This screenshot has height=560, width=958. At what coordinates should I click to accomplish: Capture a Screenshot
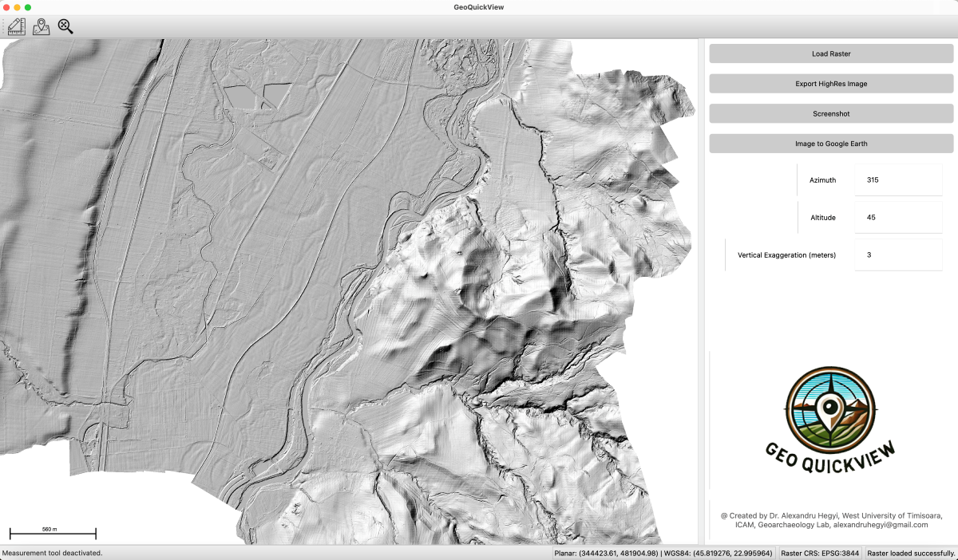pyautogui.click(x=832, y=113)
